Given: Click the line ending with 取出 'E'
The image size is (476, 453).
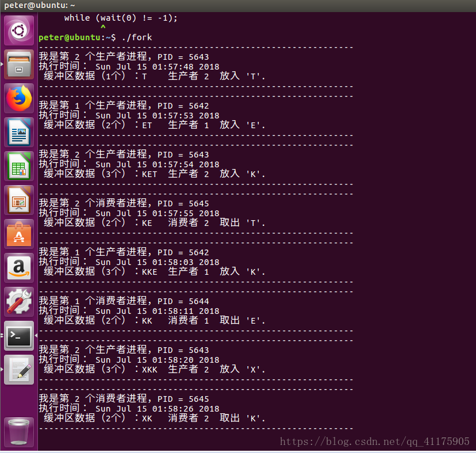Looking at the screenshot, I should click(x=155, y=320).
